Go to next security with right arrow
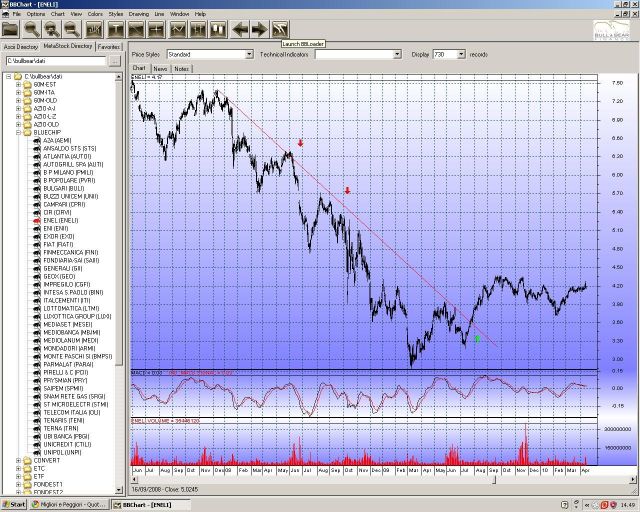The image size is (640, 512). pyautogui.click(x=259, y=29)
